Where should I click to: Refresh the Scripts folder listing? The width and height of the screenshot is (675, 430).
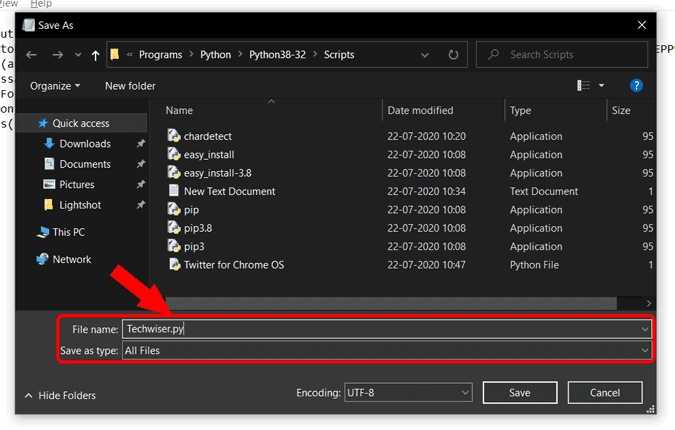454,55
